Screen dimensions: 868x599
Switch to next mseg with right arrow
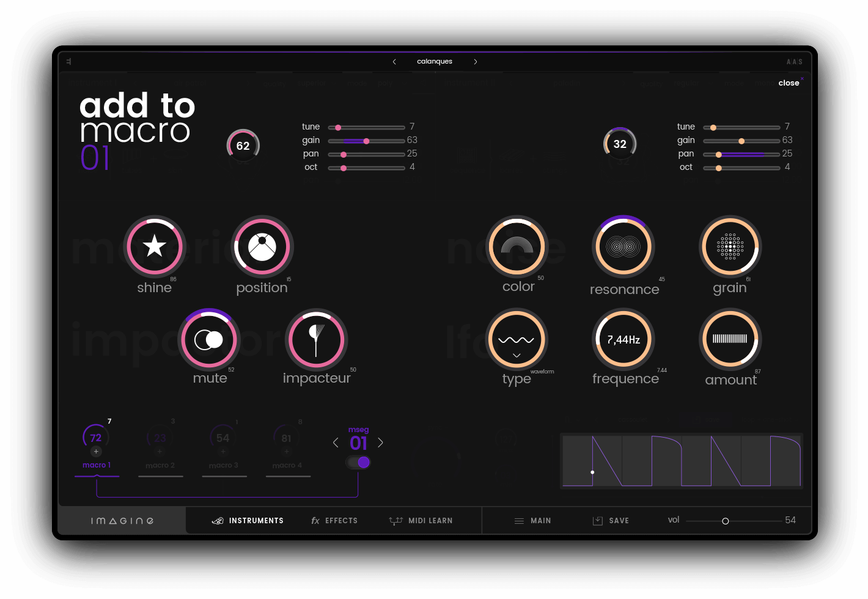(380, 443)
